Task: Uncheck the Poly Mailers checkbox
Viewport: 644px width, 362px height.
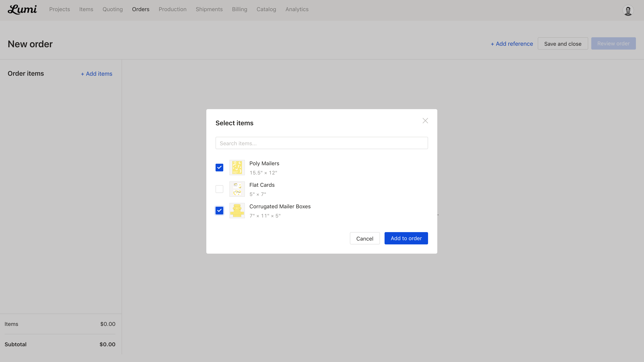Action: click(x=219, y=168)
